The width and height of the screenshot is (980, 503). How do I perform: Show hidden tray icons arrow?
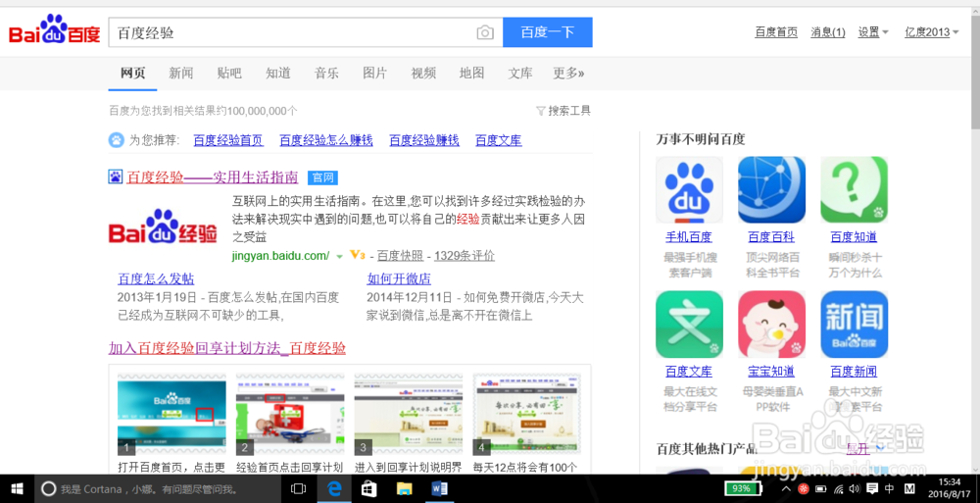[x=786, y=488]
